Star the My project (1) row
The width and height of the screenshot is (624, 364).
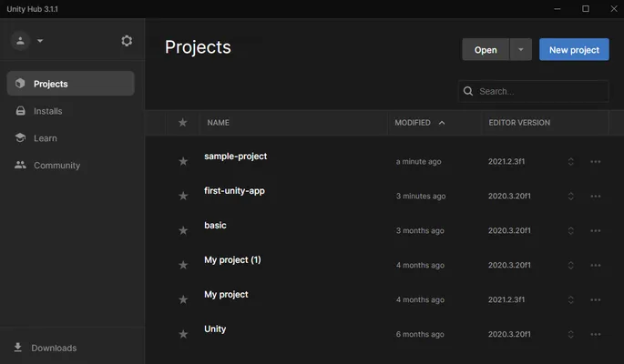coord(183,265)
